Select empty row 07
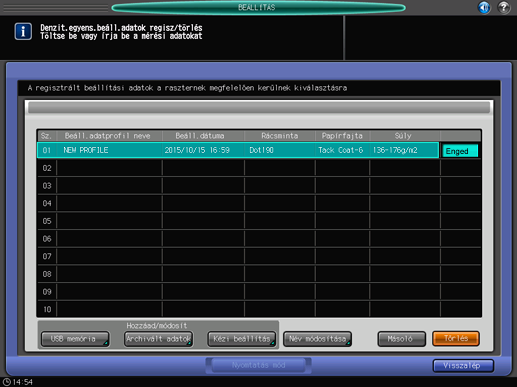Viewport: 517px width, 387px height. (259, 256)
